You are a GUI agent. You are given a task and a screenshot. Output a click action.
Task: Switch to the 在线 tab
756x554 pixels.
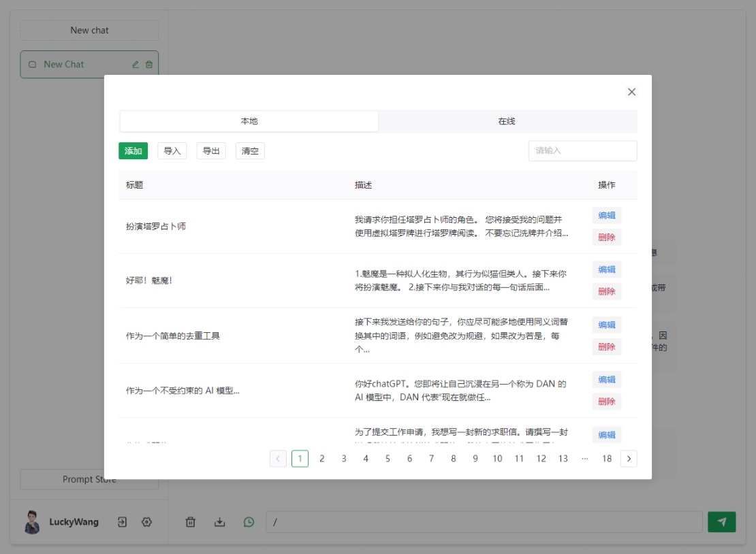coord(507,121)
